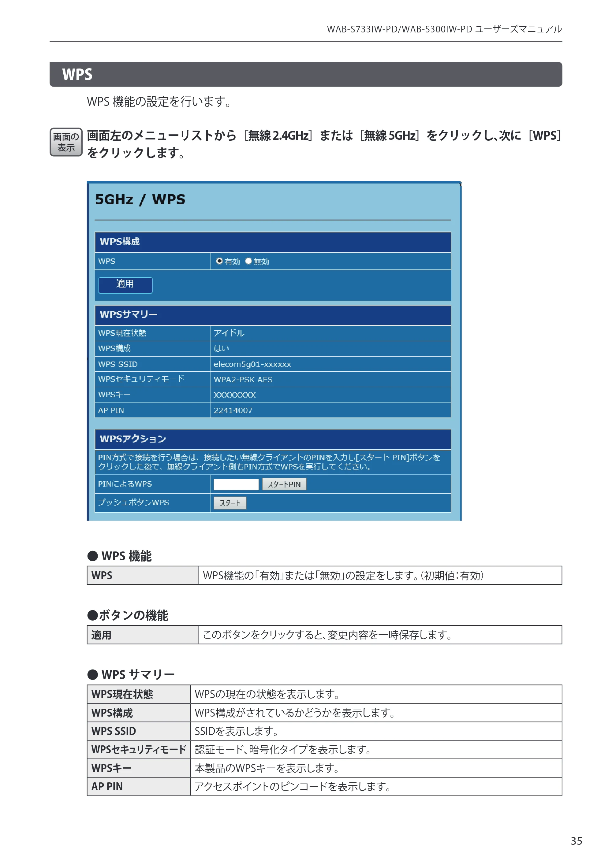Screen dimensions: 612x868
Task: Click the AP PIN value 22414007
Action: click(233, 410)
